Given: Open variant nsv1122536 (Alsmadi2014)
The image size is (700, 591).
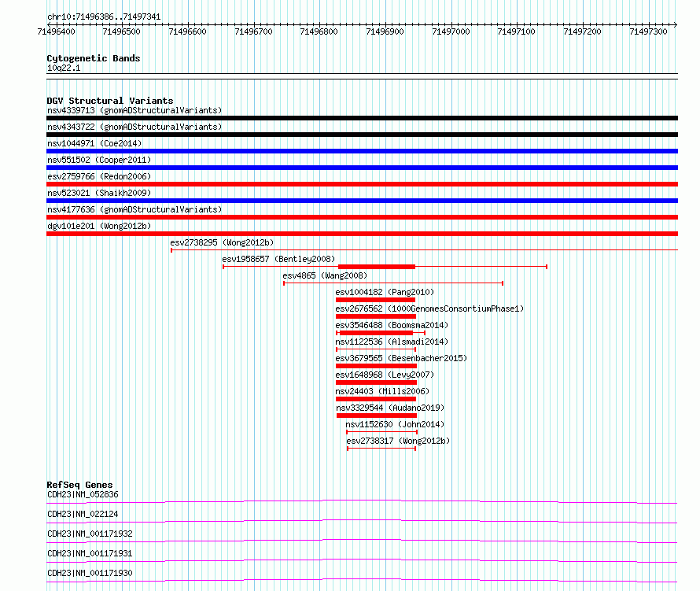Looking at the screenshot, I should [392, 342].
